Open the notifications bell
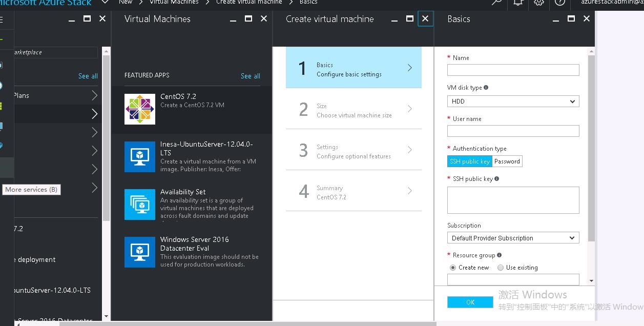This screenshot has width=644, height=326. point(518,3)
